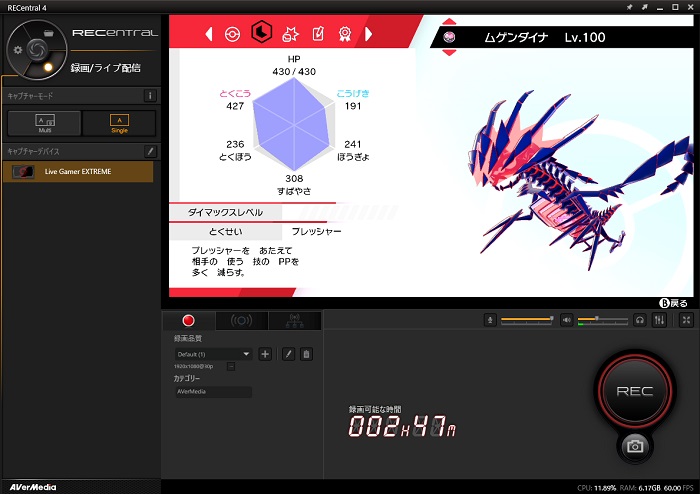Toggle the headphone monitoring icon
Screen dimensions: 700x494
[x=640, y=320]
